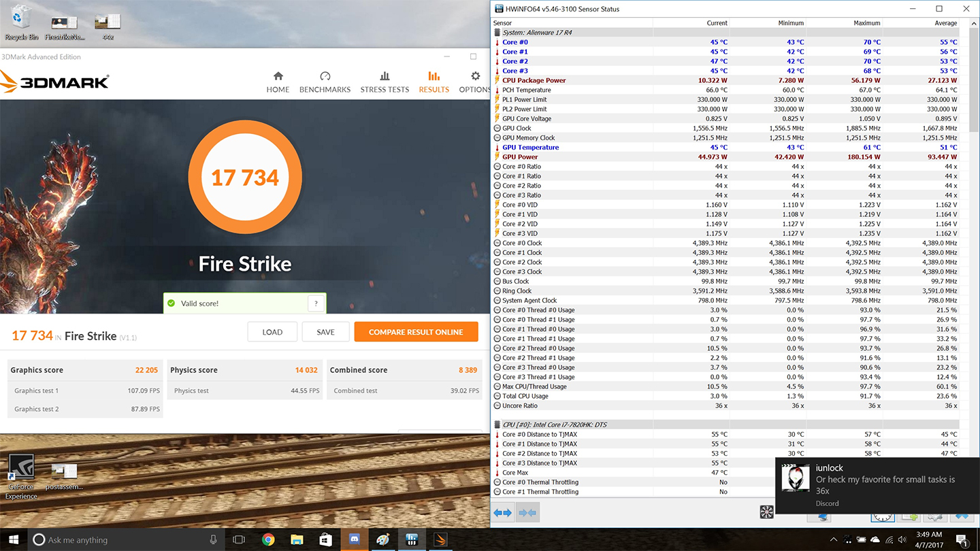Open STRESS TESTS tab in 3DMark
This screenshot has height=551, width=980.
[385, 82]
